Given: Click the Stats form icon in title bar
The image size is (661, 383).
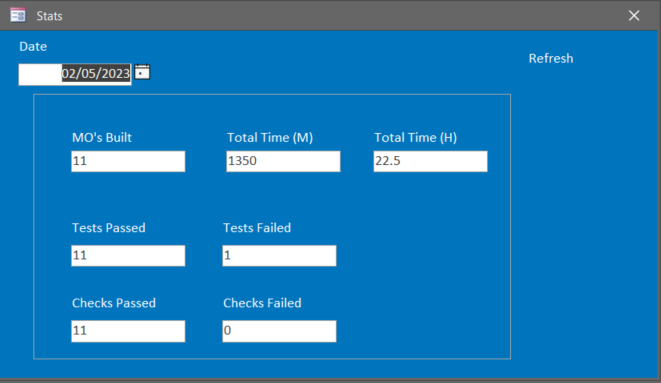Looking at the screenshot, I should click(18, 16).
